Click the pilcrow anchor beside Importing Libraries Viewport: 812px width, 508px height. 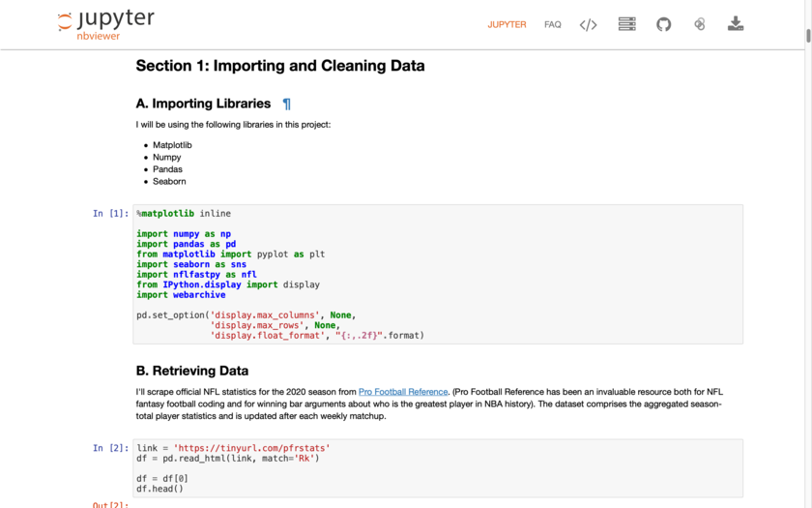(286, 104)
